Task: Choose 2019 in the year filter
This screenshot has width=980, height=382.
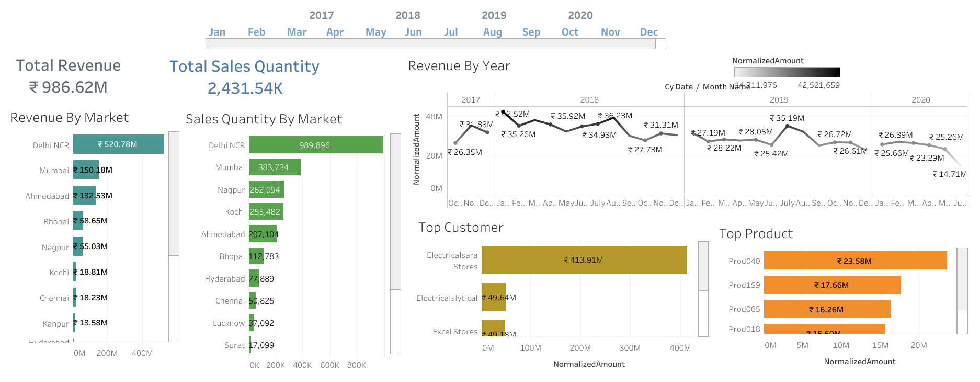Action: coord(494,15)
